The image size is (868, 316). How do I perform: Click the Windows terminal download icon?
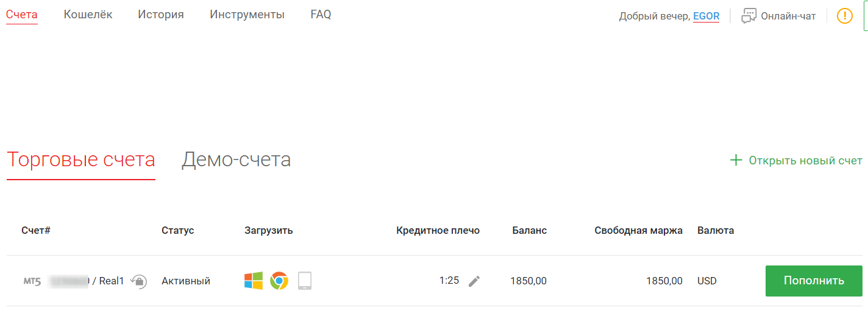(254, 281)
